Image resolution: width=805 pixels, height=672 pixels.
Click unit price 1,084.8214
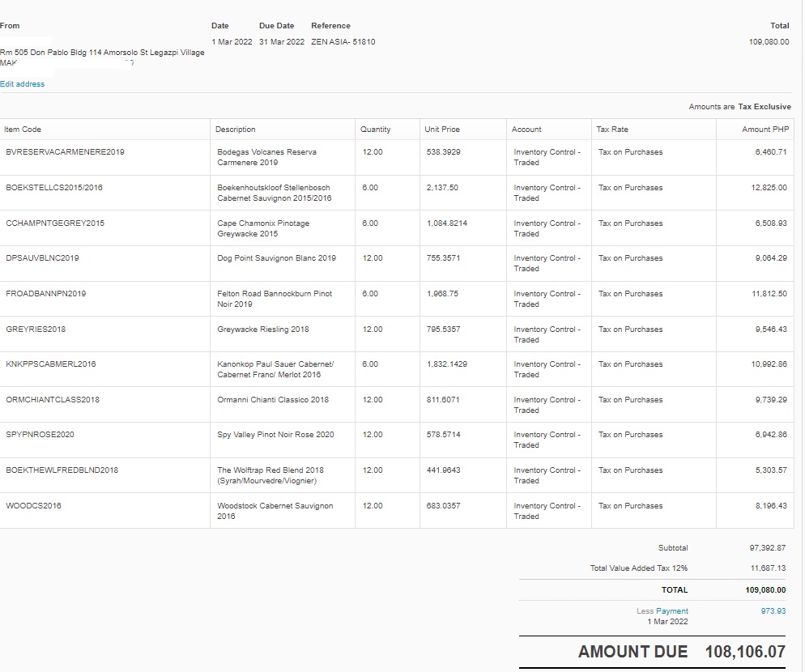pyautogui.click(x=447, y=223)
